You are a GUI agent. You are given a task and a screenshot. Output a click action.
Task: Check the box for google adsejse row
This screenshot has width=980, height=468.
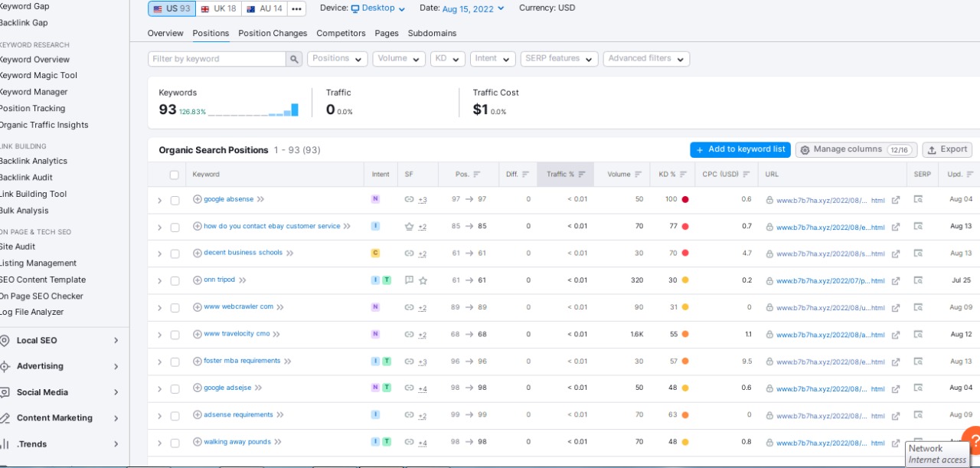click(175, 389)
